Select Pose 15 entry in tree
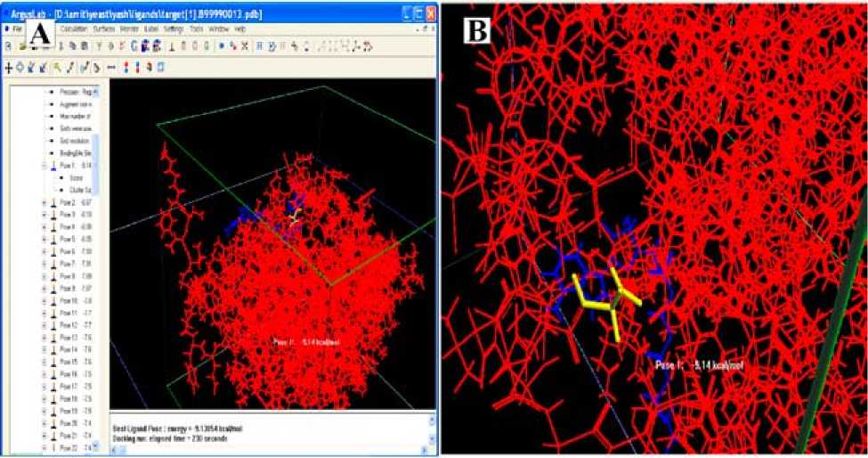 click(x=76, y=362)
